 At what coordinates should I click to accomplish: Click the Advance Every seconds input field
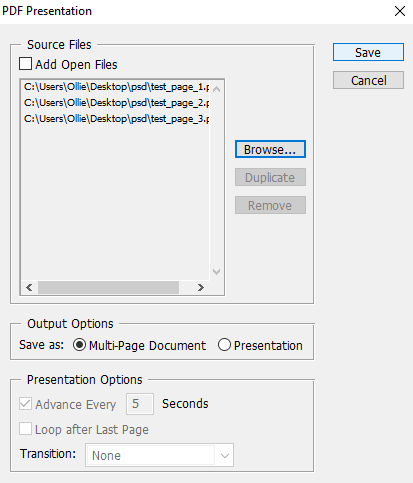(140, 404)
